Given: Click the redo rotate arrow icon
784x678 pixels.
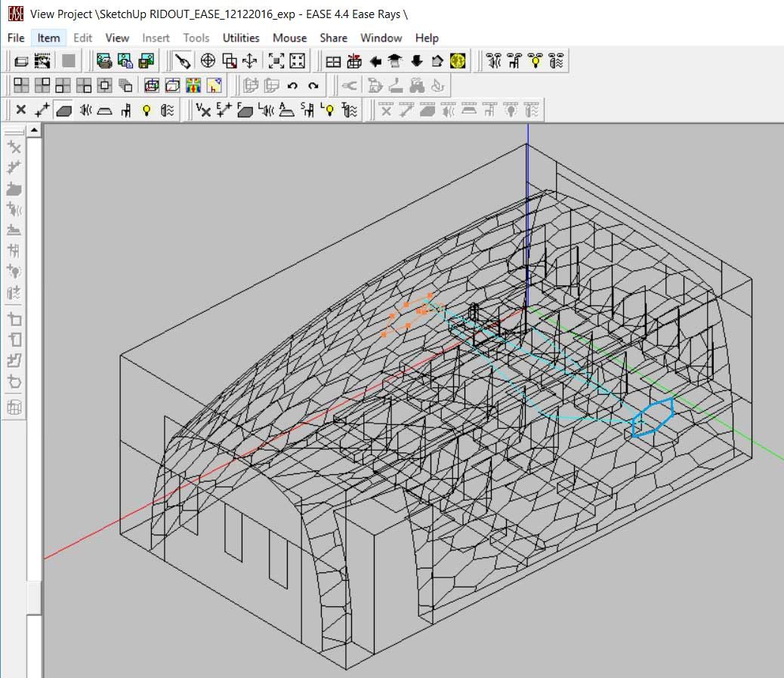Looking at the screenshot, I should tap(313, 85).
